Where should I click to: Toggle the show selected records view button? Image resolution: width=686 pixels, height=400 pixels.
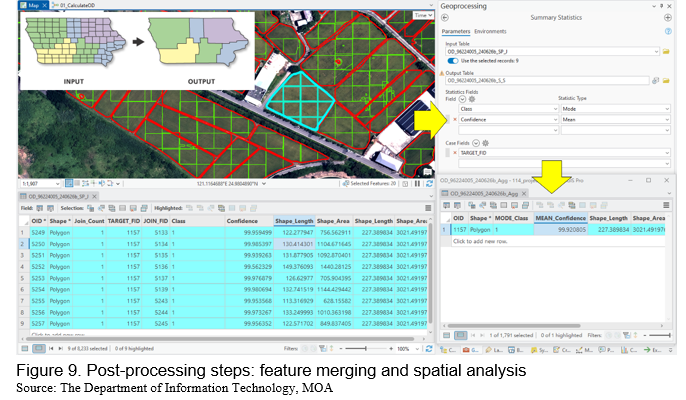pos(38,349)
